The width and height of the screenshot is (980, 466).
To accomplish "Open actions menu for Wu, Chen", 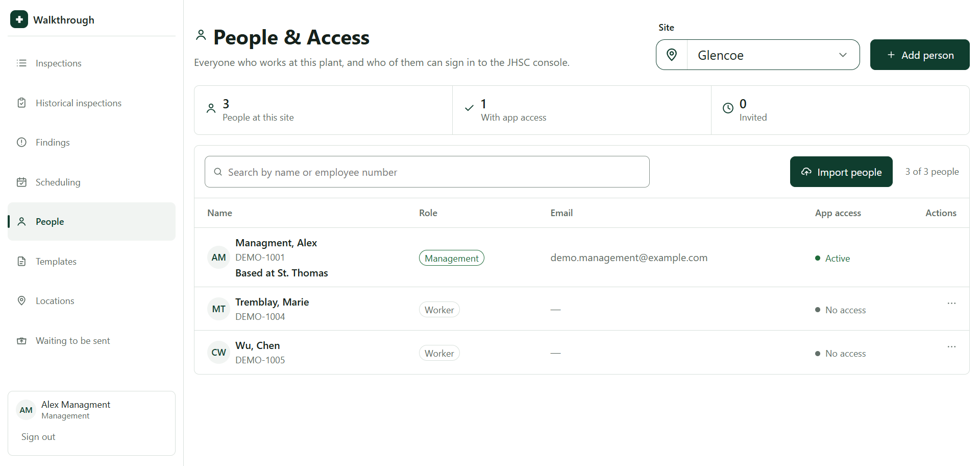I will [951, 347].
